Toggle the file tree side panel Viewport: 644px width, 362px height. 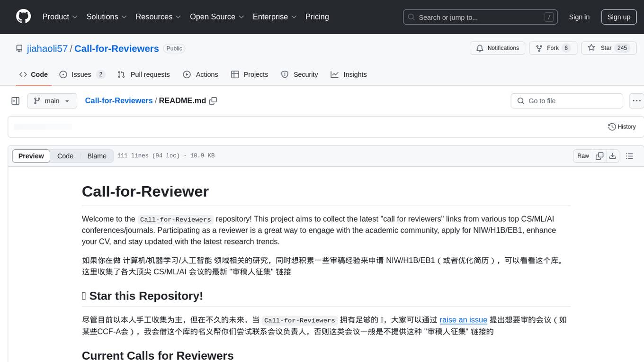[16, 101]
